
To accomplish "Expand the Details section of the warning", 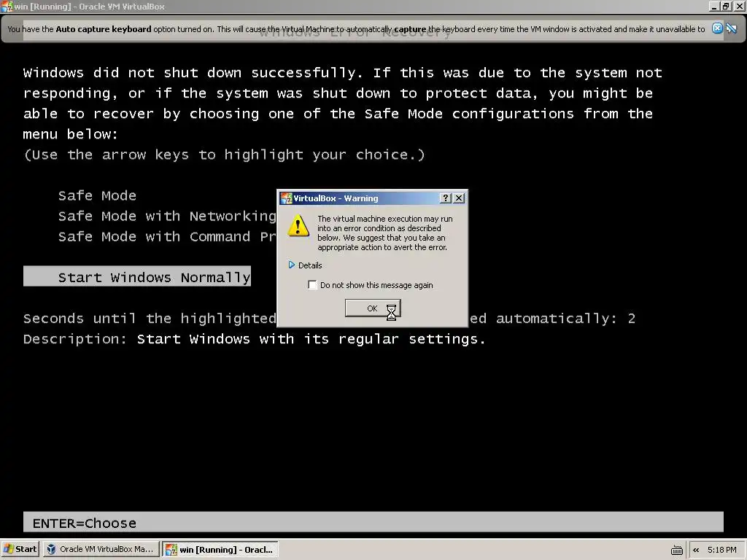I will pos(306,265).
